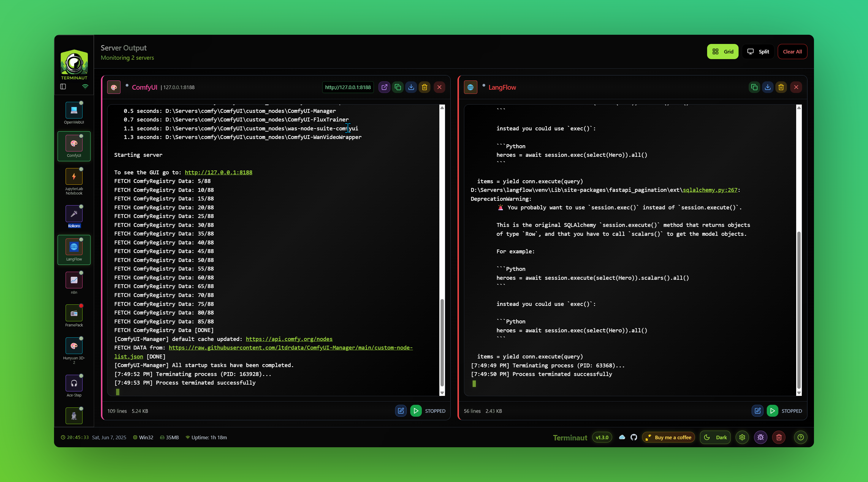This screenshot has height=482, width=868.
Task: Open the GitHub repository icon
Action: tap(634, 437)
